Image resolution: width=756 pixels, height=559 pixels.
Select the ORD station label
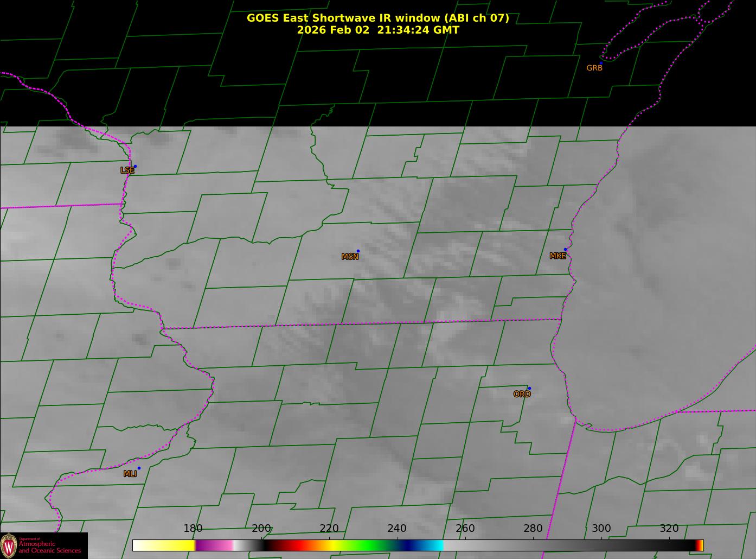tap(522, 395)
